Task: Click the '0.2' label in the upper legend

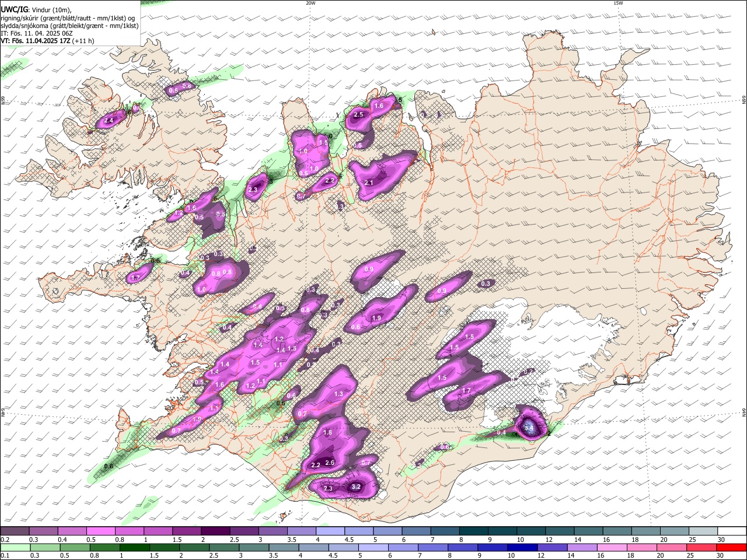Action: pyautogui.click(x=5, y=540)
